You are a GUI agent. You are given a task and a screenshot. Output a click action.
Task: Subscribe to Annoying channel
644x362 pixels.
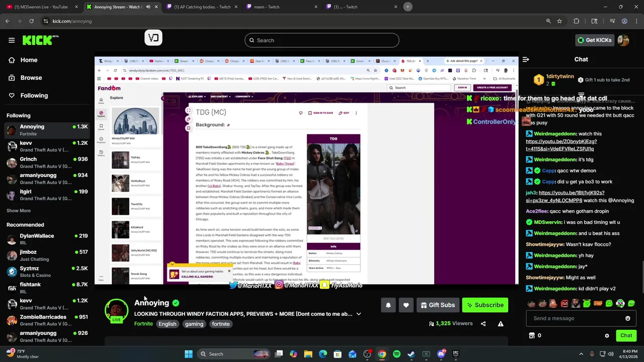485,305
